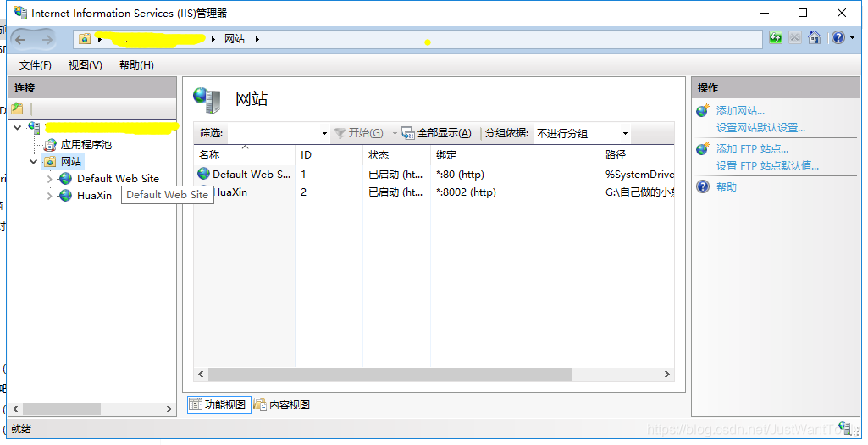
Task: Sort by the ID column header
Action: click(329, 154)
